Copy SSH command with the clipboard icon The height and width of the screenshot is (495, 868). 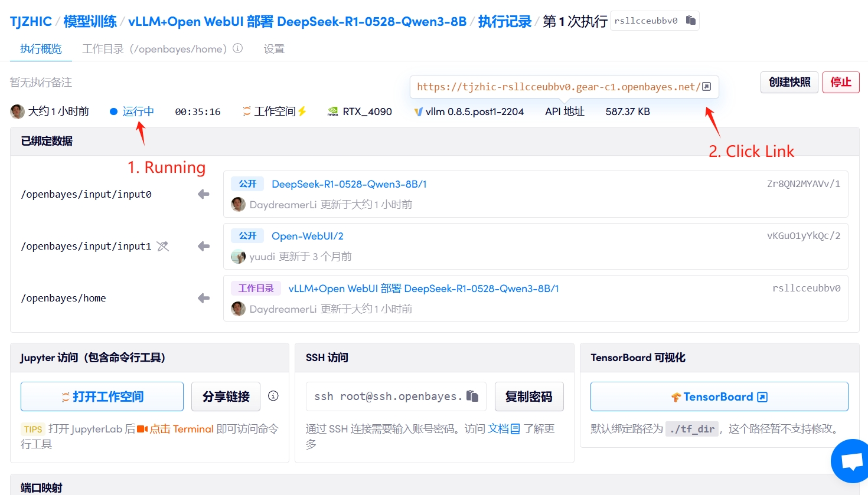[472, 396]
